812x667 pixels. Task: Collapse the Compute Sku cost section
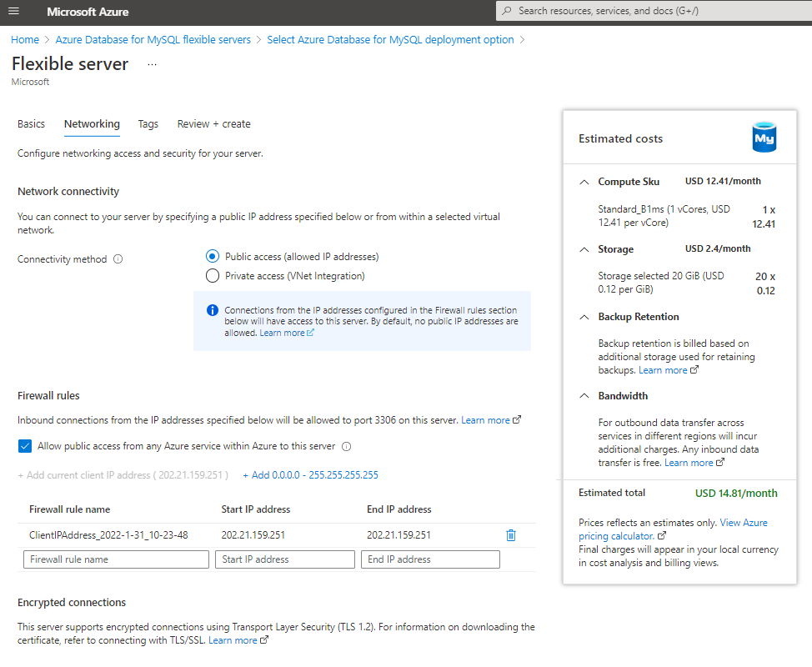click(x=583, y=181)
